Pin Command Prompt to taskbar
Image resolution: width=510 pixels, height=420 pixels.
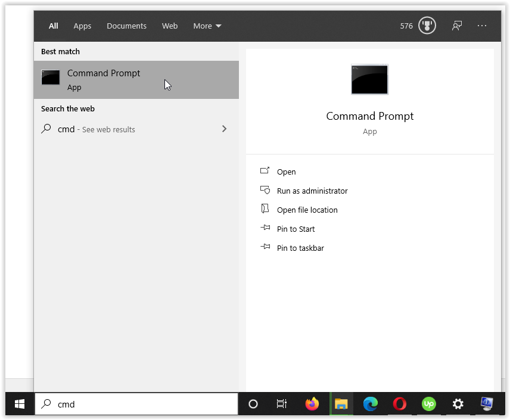(x=300, y=248)
